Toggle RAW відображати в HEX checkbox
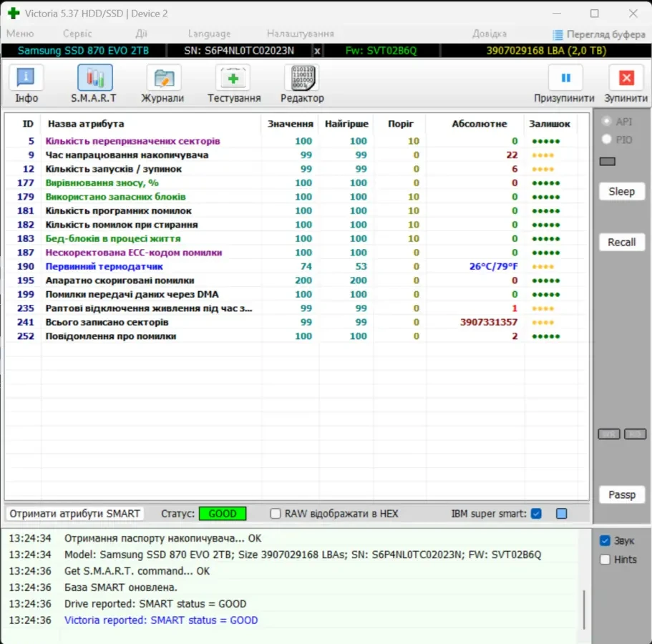The width and height of the screenshot is (652, 644). (275, 514)
